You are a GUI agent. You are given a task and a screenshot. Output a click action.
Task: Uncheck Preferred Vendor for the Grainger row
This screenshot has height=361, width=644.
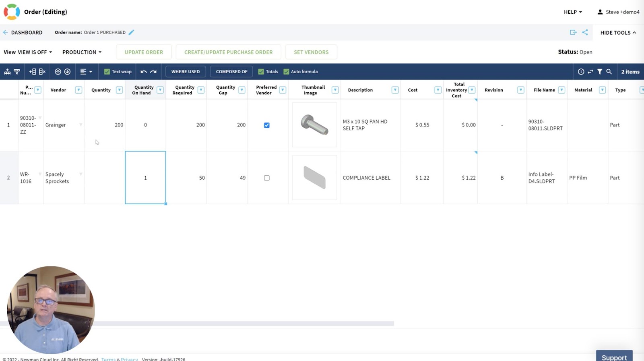point(267,125)
